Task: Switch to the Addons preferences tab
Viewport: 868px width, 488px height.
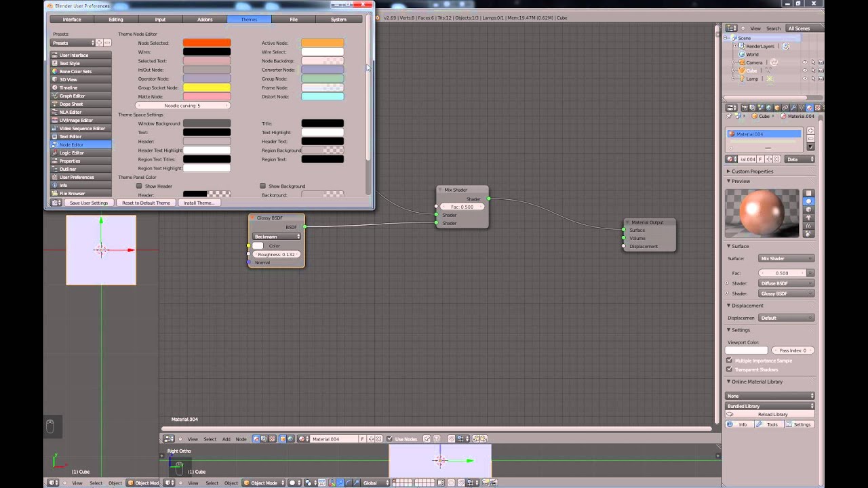Action: (205, 19)
